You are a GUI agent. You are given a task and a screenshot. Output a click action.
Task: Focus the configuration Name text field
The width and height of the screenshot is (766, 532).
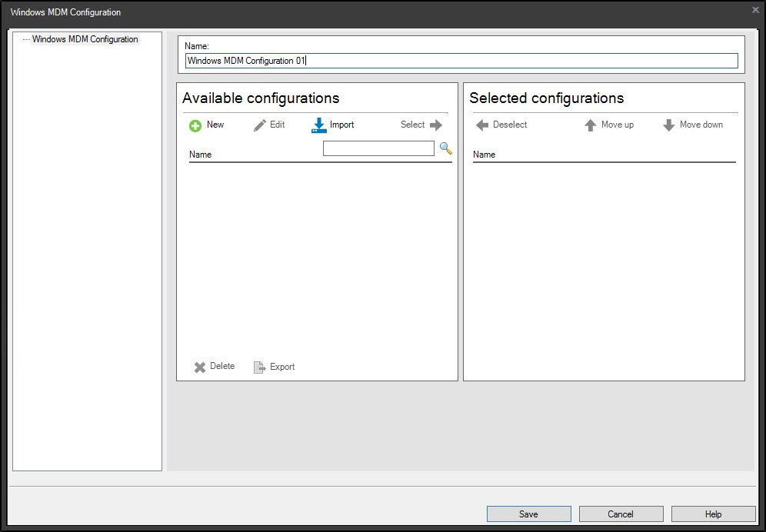point(461,61)
